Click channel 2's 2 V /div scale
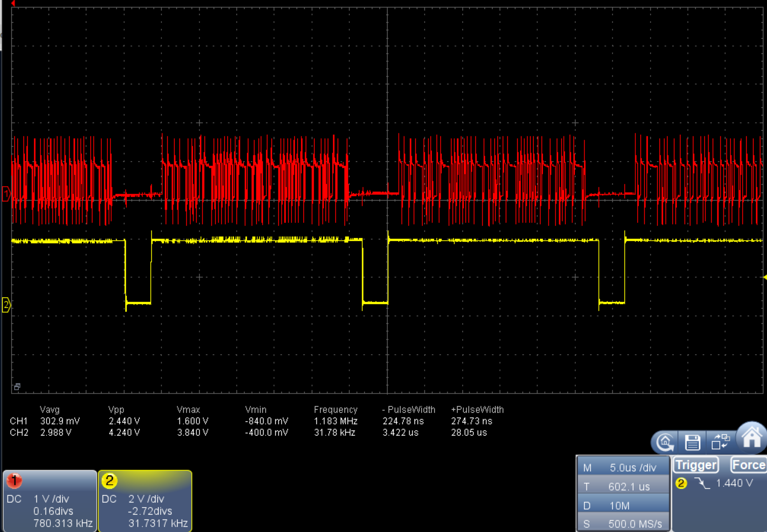 pyautogui.click(x=146, y=499)
